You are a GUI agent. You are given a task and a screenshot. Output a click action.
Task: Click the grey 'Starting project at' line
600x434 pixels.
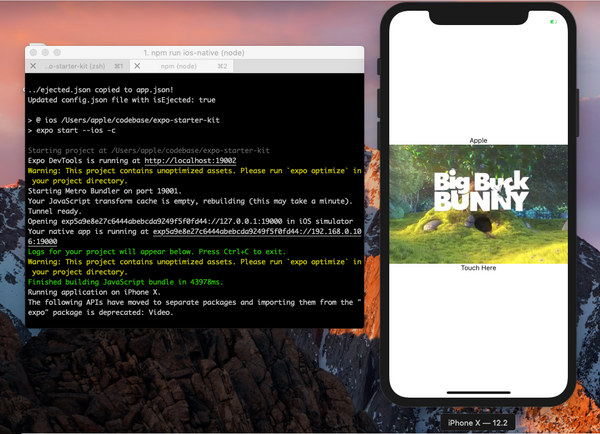[x=148, y=150]
